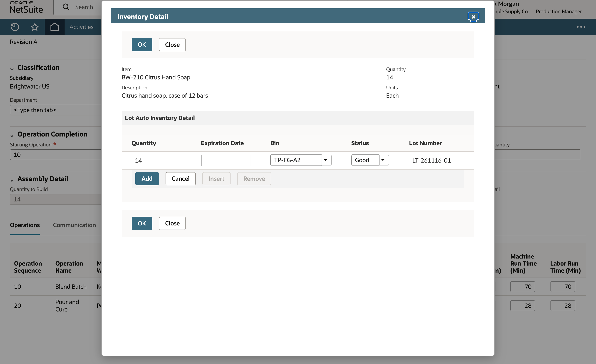Screen dimensions: 596x364
Task: Focus the lot Quantity input field
Action: 156,160
